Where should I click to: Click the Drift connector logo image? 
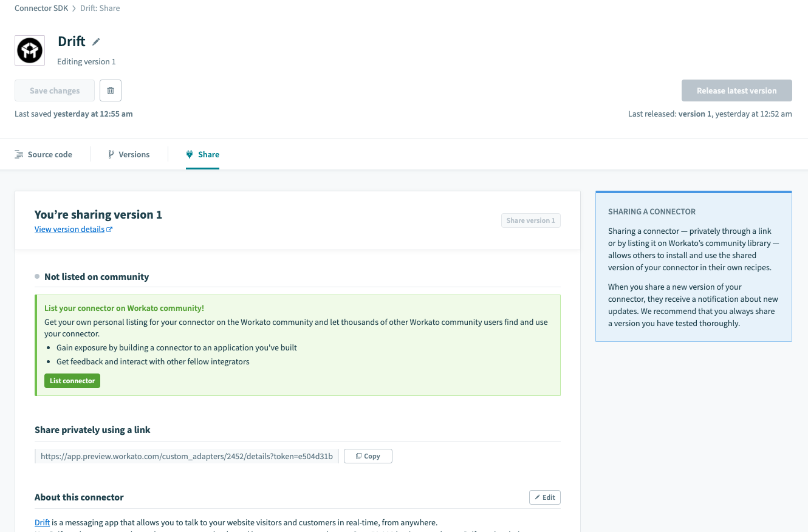30,50
